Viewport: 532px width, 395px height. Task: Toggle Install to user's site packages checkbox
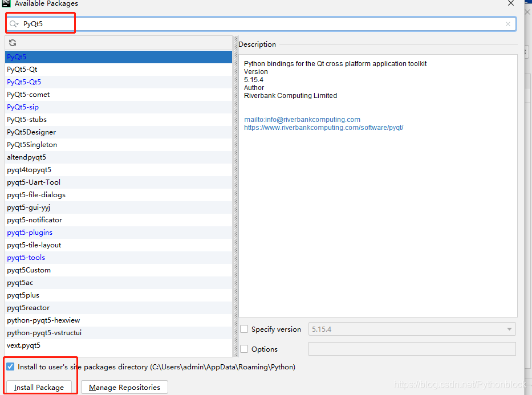(x=10, y=367)
